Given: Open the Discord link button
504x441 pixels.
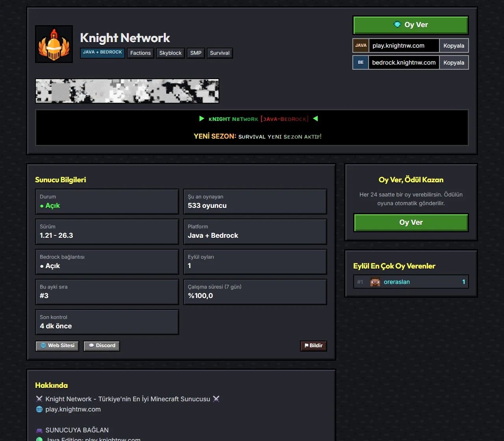Looking at the screenshot, I should 102,346.
